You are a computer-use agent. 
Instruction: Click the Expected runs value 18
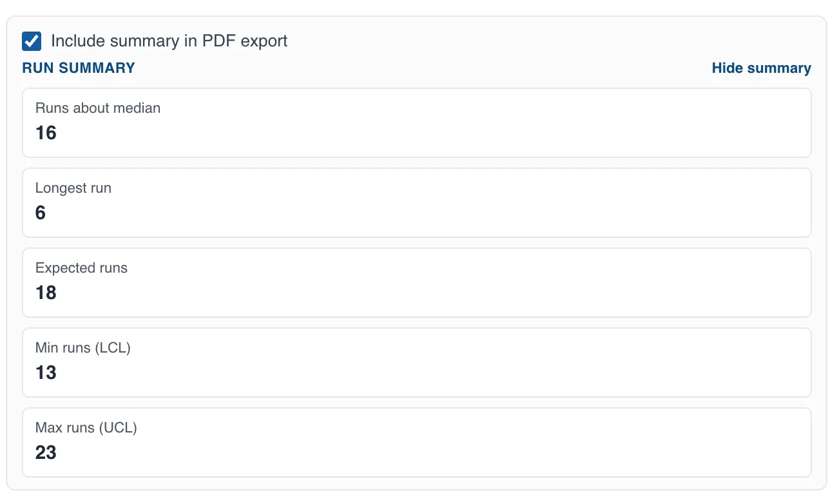46,293
